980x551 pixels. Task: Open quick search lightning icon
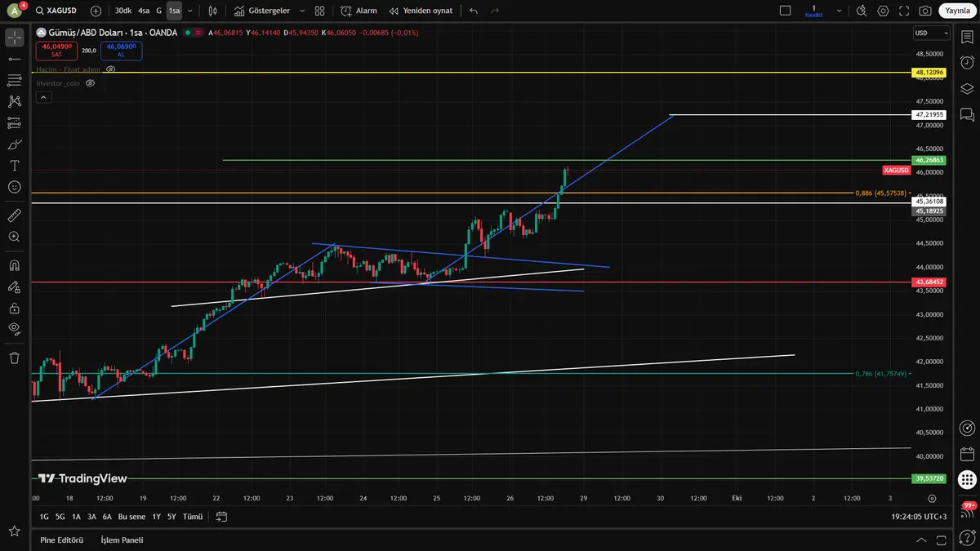tap(862, 11)
